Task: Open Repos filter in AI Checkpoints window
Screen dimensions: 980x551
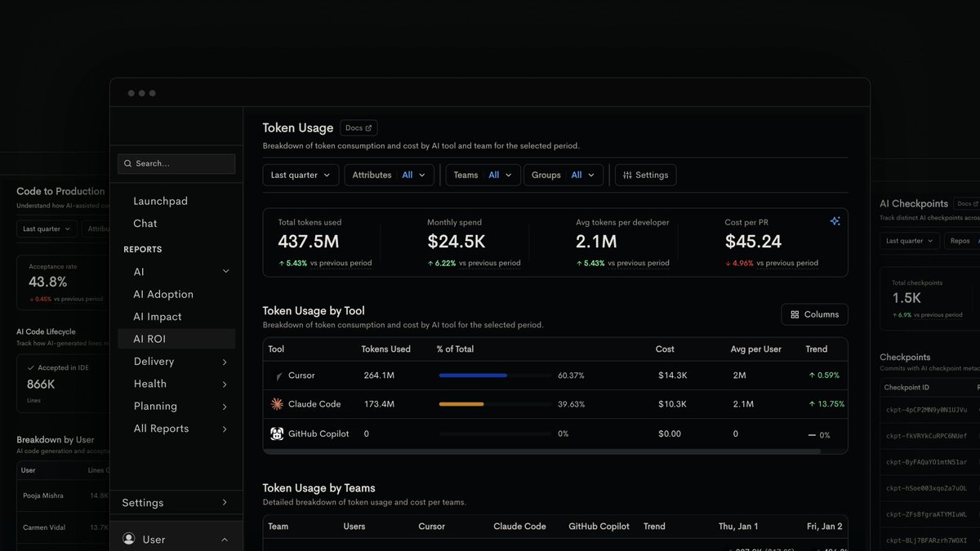Action: coord(963,241)
